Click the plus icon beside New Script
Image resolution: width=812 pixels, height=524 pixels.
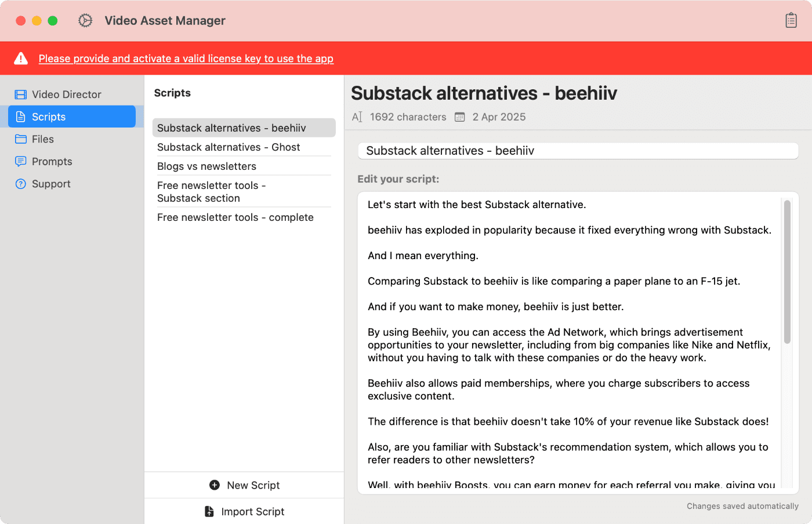(x=215, y=485)
